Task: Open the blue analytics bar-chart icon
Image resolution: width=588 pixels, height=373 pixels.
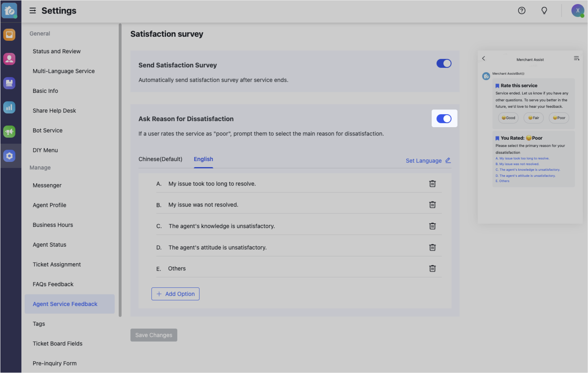Action: tap(9, 107)
